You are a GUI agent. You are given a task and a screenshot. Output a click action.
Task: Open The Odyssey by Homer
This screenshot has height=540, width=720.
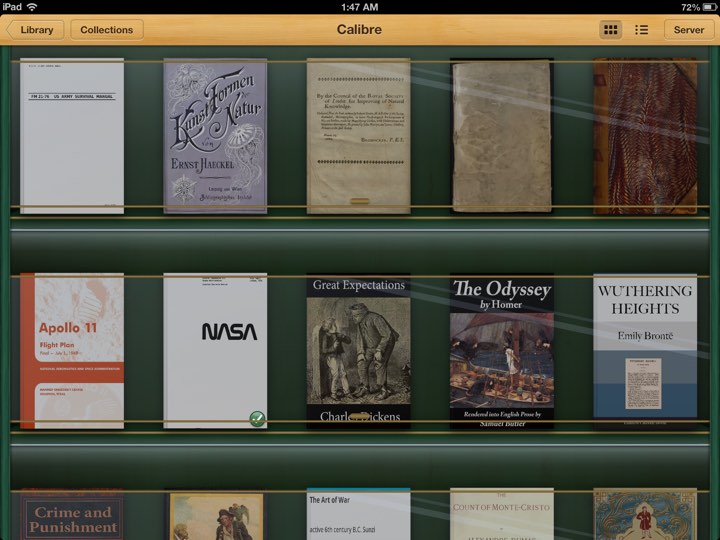(x=502, y=351)
